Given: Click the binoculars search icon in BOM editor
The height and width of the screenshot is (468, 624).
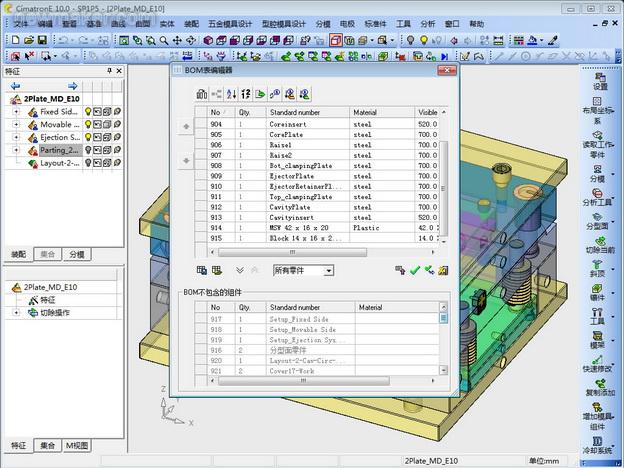Looking at the screenshot, I should tap(202, 94).
